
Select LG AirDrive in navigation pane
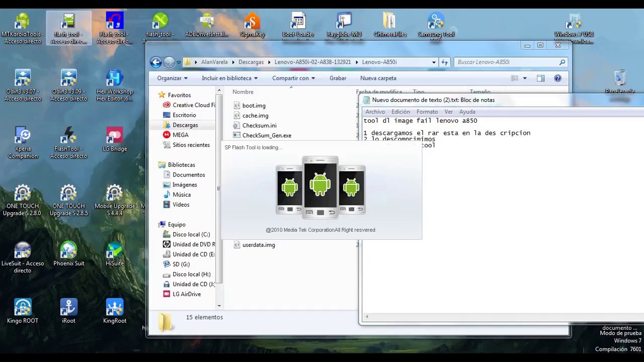pyautogui.click(x=187, y=294)
